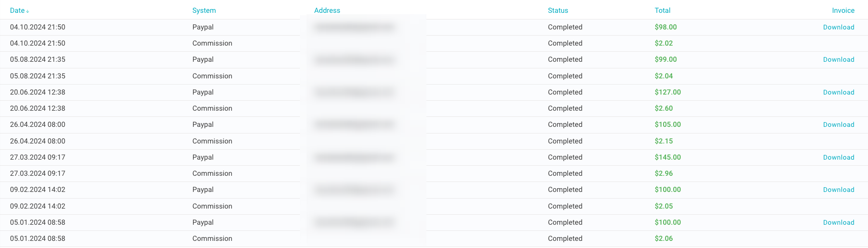Click Completed status on the $2.15 row

565,141
